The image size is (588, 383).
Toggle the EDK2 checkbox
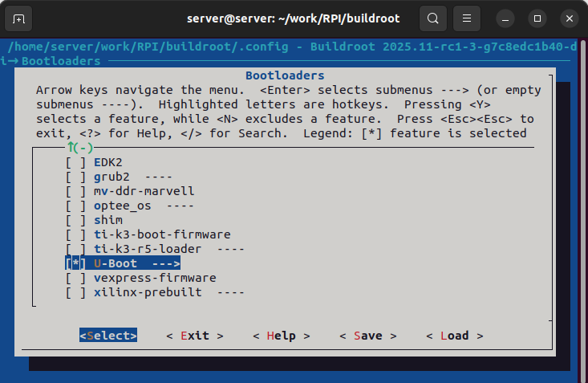pyautogui.click(x=75, y=162)
